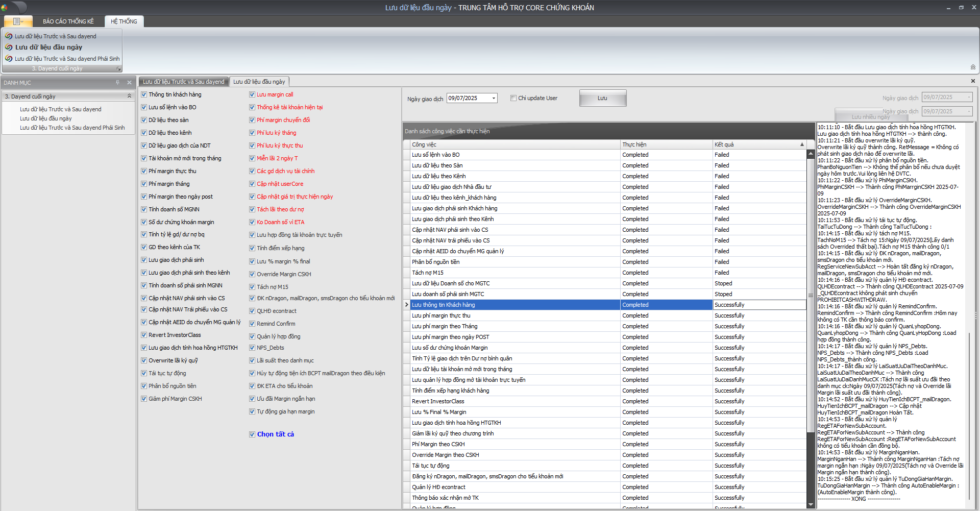Screen dimensions: 980x511
Task: Click swirl icon of ribbon item Lưu dữ liệu đầu ngày
Action: pos(9,47)
